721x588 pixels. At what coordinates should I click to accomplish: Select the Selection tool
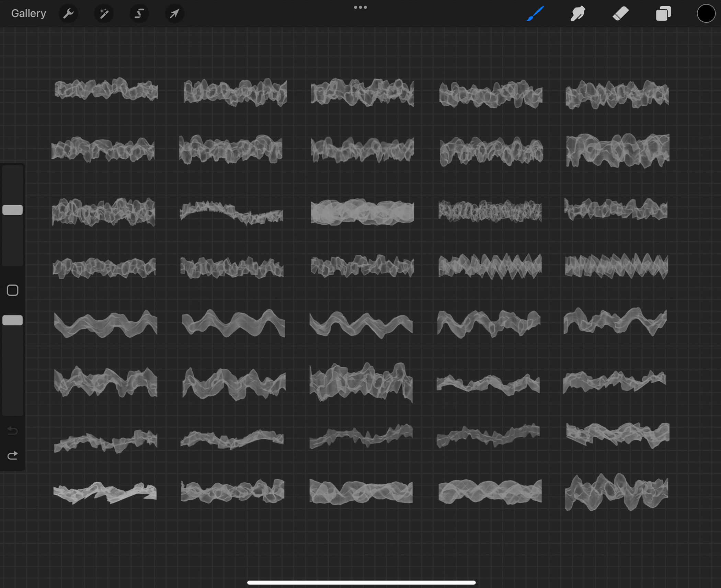[x=139, y=13]
